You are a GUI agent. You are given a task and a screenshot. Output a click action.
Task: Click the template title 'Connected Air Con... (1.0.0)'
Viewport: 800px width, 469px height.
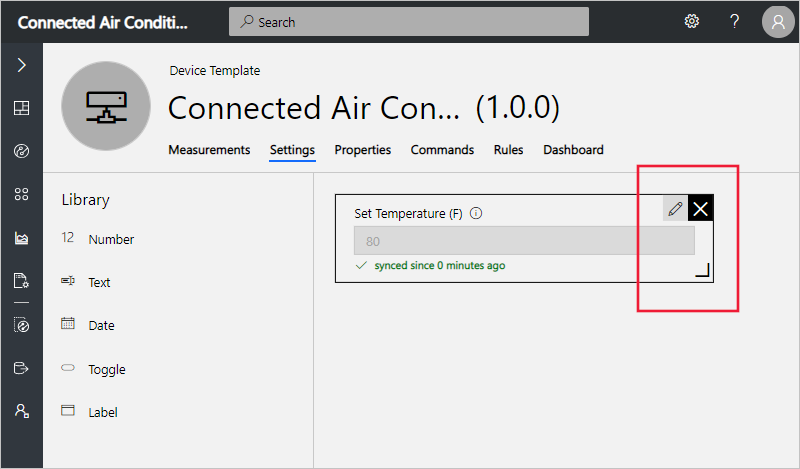[x=364, y=108]
